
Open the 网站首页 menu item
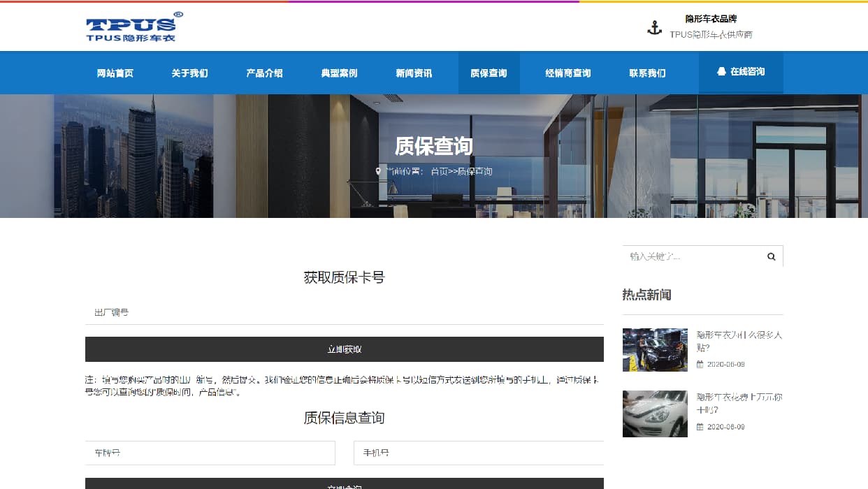115,73
